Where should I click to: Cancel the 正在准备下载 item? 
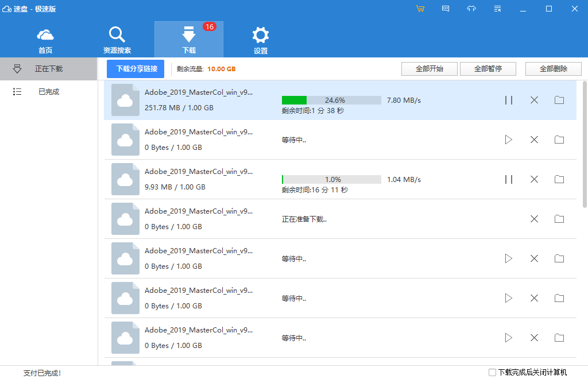(535, 219)
